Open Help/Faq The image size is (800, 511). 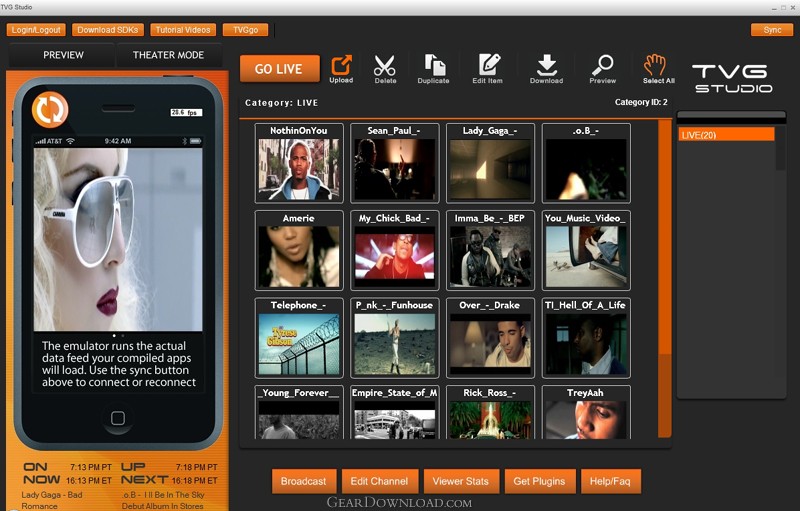click(x=610, y=481)
